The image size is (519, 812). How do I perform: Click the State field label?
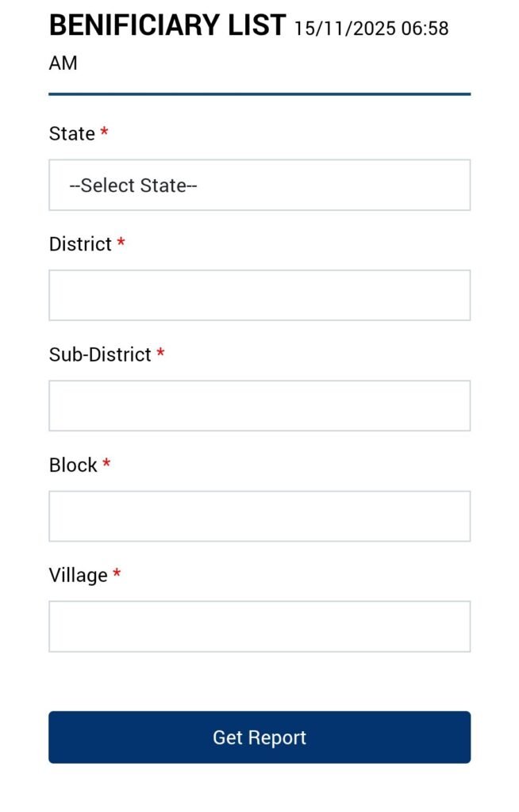tap(72, 134)
